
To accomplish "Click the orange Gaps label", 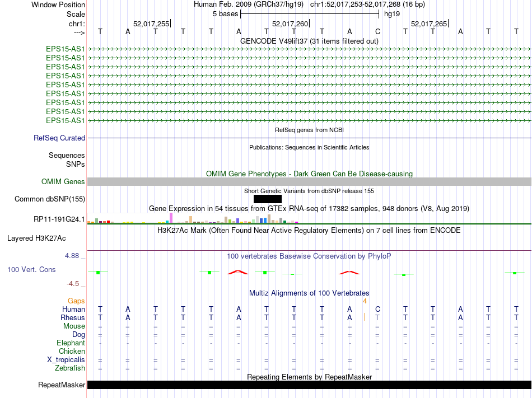I will (x=76, y=301).
